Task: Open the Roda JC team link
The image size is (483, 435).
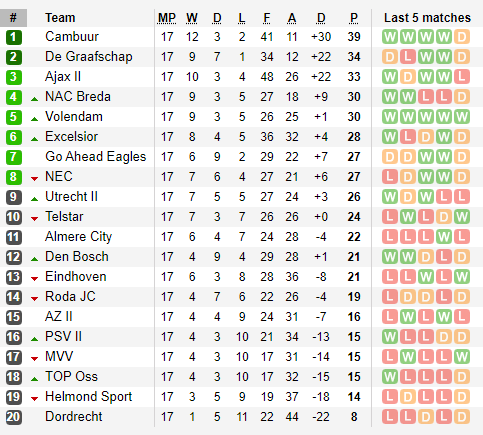Action: tap(70, 297)
